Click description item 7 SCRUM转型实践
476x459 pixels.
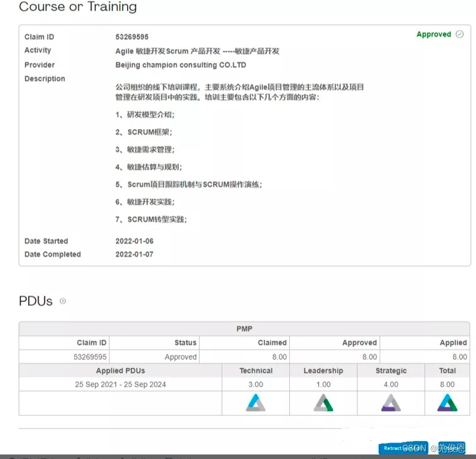(x=151, y=219)
